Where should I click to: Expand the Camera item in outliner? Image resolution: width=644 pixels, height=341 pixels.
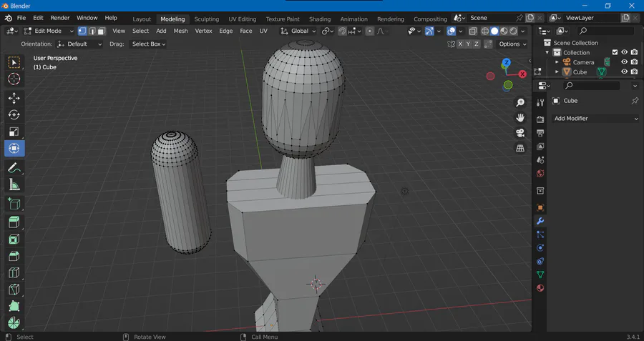pos(557,62)
